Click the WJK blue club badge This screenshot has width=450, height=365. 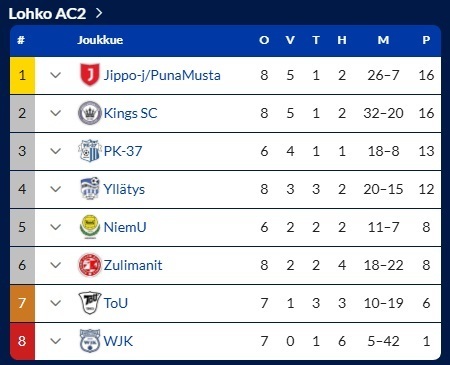pos(89,341)
